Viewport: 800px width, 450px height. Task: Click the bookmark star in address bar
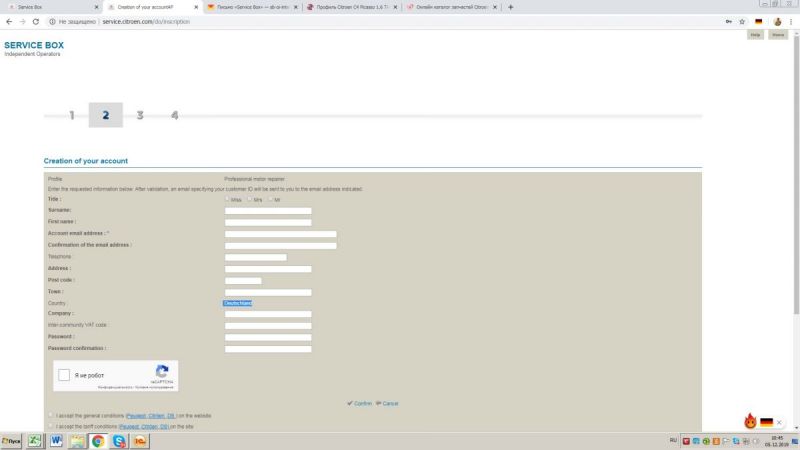(742, 21)
